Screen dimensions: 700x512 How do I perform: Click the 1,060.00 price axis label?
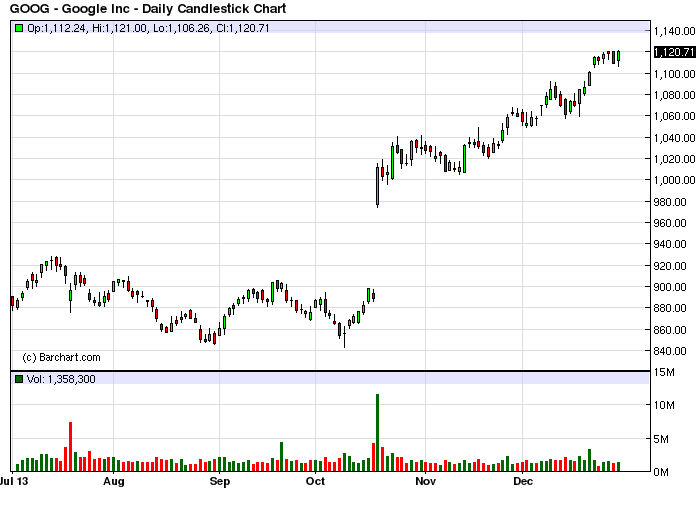coord(674,116)
